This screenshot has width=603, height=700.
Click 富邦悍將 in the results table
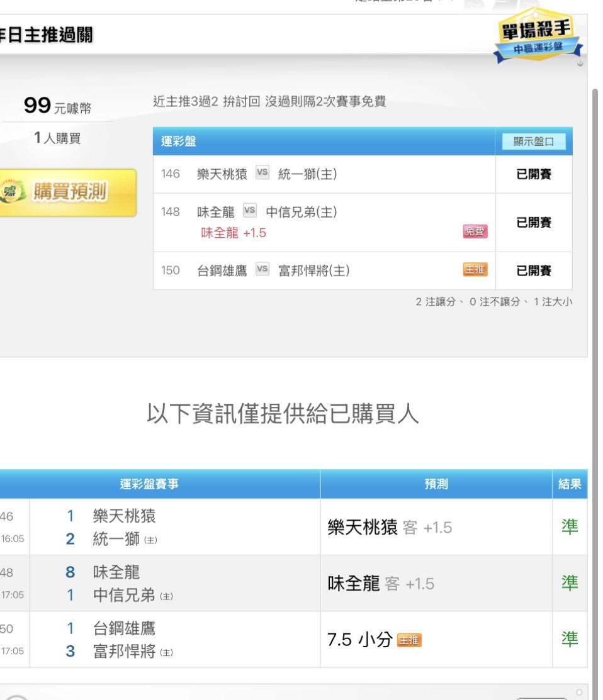pos(124,652)
